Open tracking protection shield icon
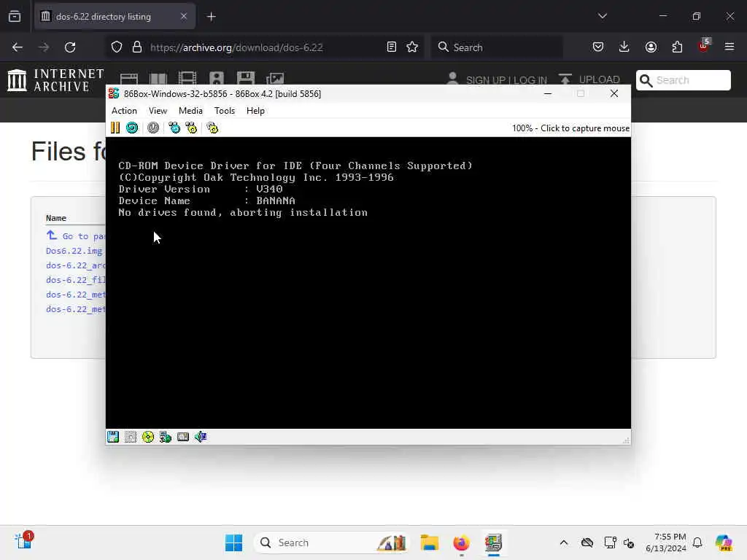 (x=117, y=47)
